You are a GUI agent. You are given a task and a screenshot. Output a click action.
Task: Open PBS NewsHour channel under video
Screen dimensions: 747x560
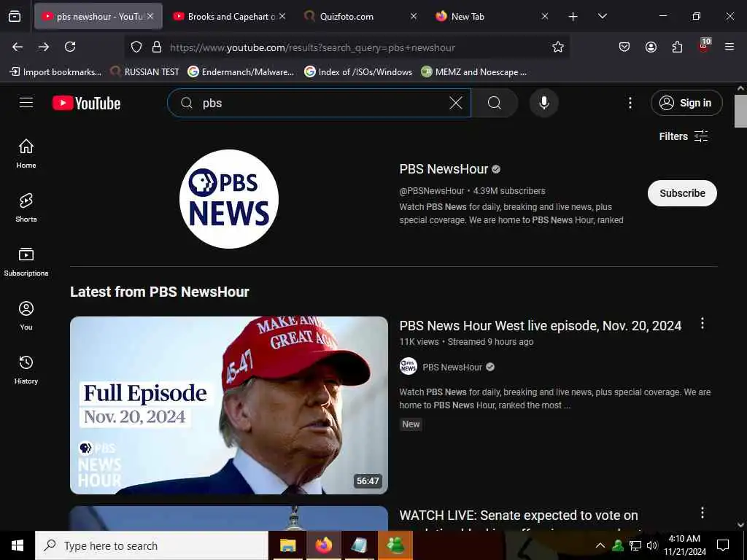pos(452,367)
